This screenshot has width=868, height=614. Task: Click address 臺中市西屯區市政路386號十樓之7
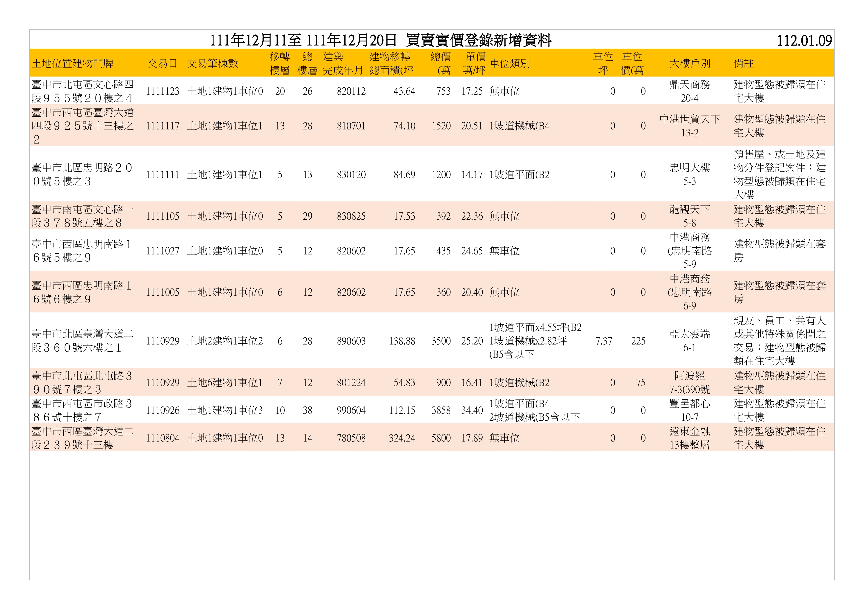(82, 410)
